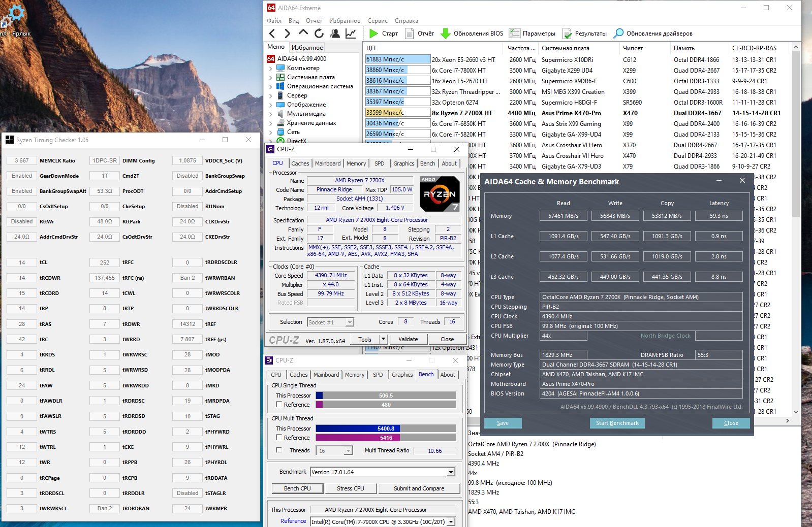
Task: Open the Сервис menu
Action: [378, 21]
